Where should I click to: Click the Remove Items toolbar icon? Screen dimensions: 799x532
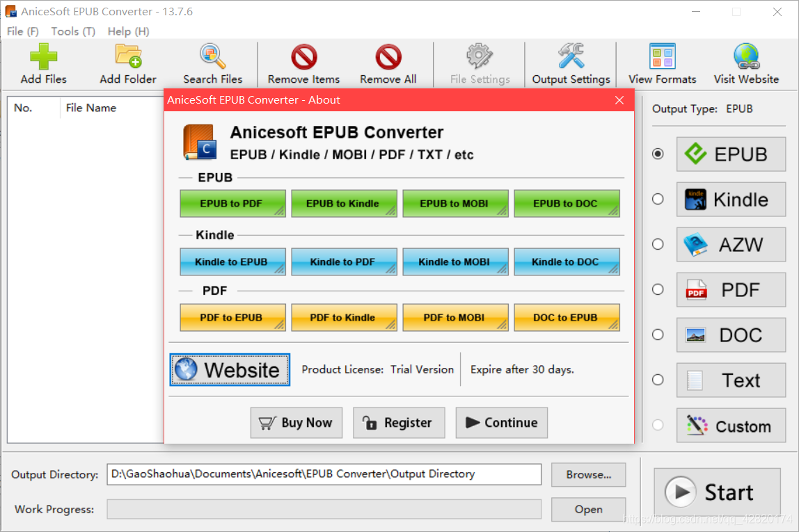[303, 56]
